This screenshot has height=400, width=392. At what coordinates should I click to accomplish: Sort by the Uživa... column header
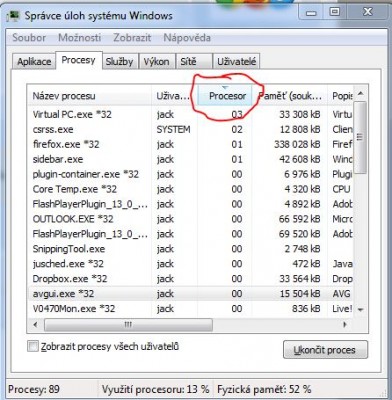[x=174, y=96]
